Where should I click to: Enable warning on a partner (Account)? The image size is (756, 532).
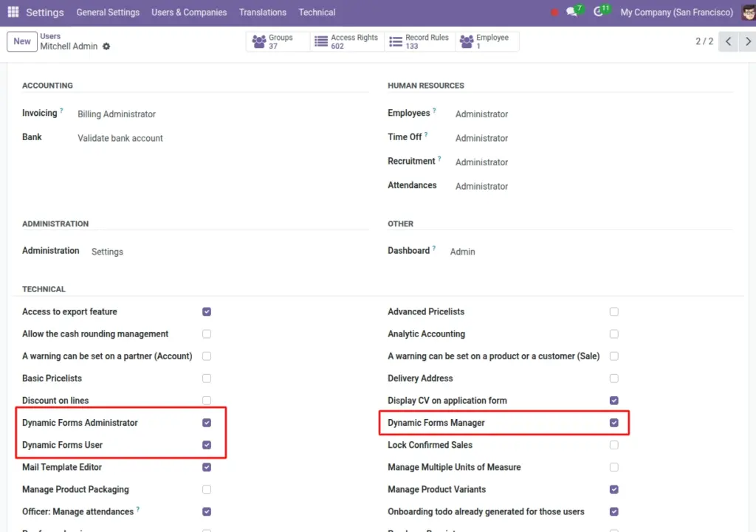(207, 356)
